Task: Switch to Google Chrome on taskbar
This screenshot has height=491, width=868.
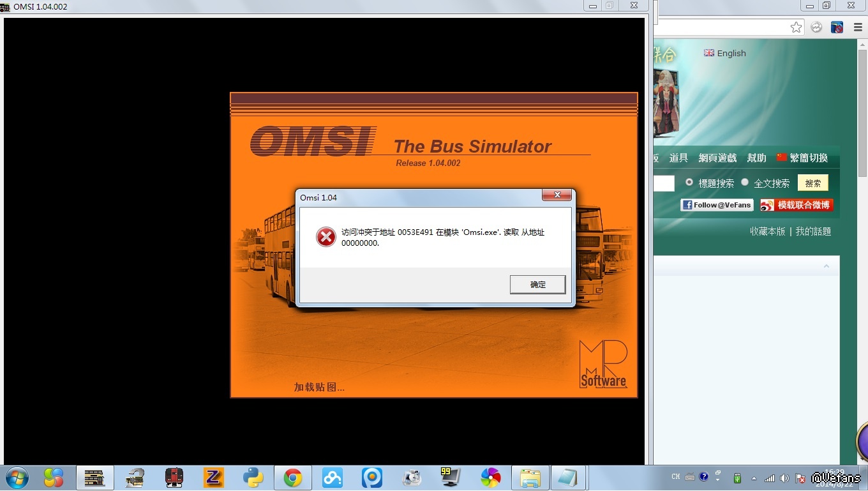Action: (x=293, y=478)
